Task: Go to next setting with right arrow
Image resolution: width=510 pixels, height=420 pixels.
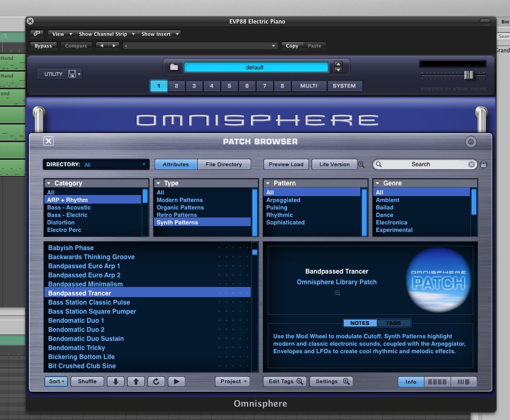Action: (x=114, y=46)
